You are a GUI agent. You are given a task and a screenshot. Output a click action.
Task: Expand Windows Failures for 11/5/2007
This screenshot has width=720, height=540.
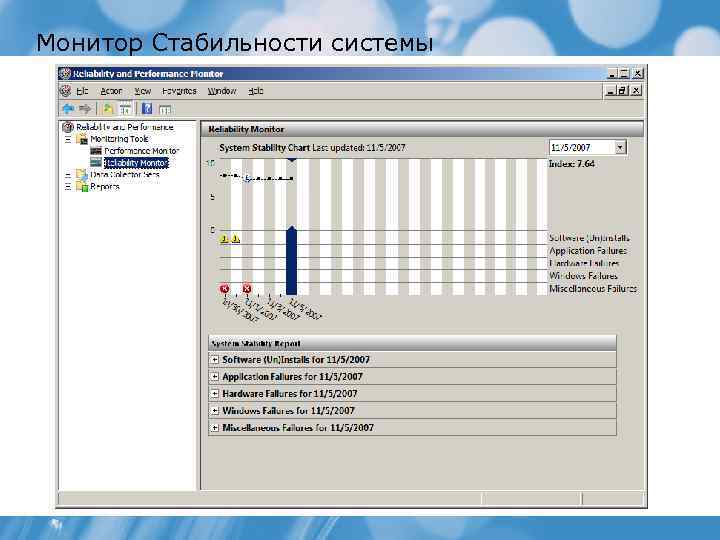(x=214, y=411)
